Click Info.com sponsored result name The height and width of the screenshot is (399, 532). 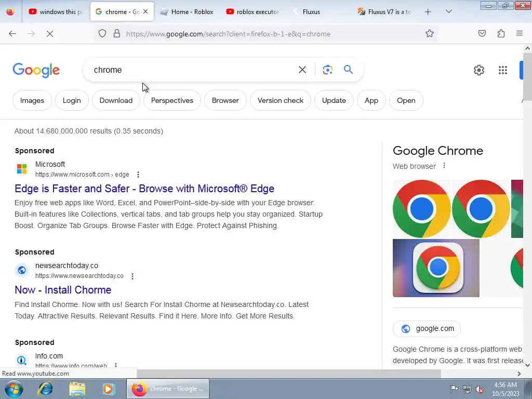click(x=49, y=356)
